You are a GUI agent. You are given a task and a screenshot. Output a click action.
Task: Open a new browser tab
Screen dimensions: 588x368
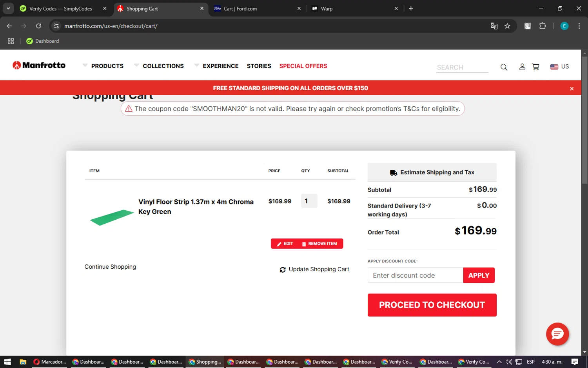(x=411, y=8)
